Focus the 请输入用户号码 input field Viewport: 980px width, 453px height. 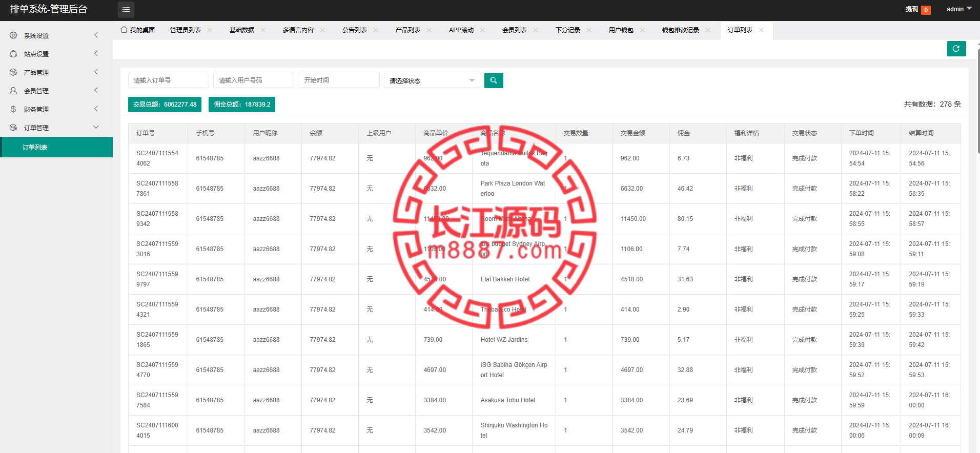pos(254,80)
